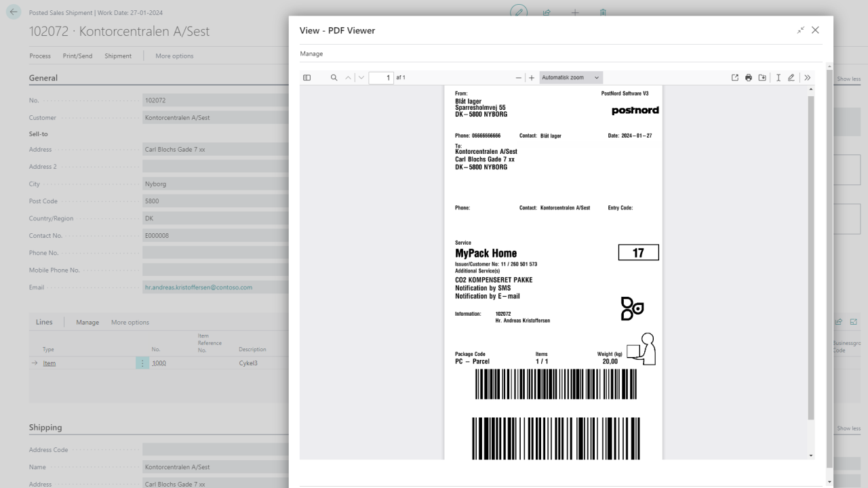Viewport: 868px width, 488px height.
Task: Click the new plus icon on shipment page
Action: pos(575,13)
